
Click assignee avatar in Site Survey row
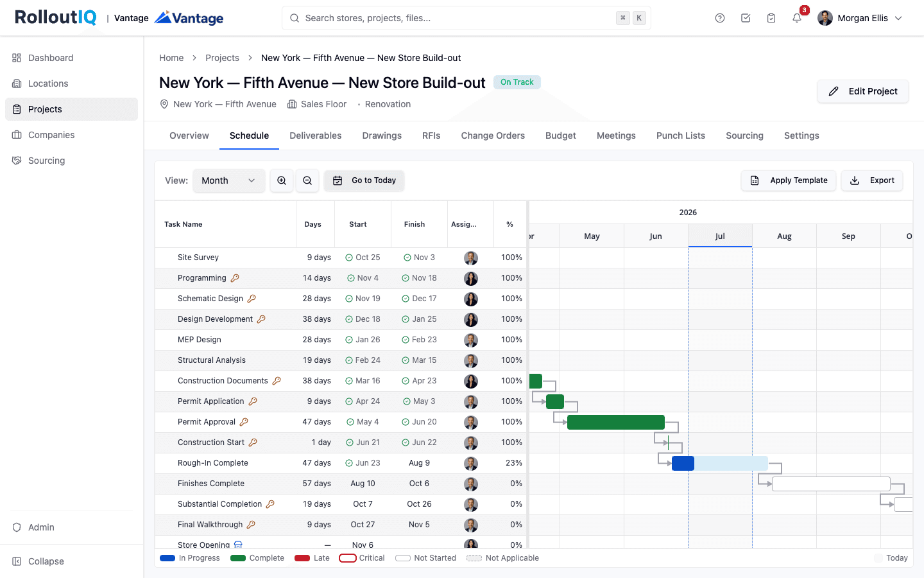471,258
